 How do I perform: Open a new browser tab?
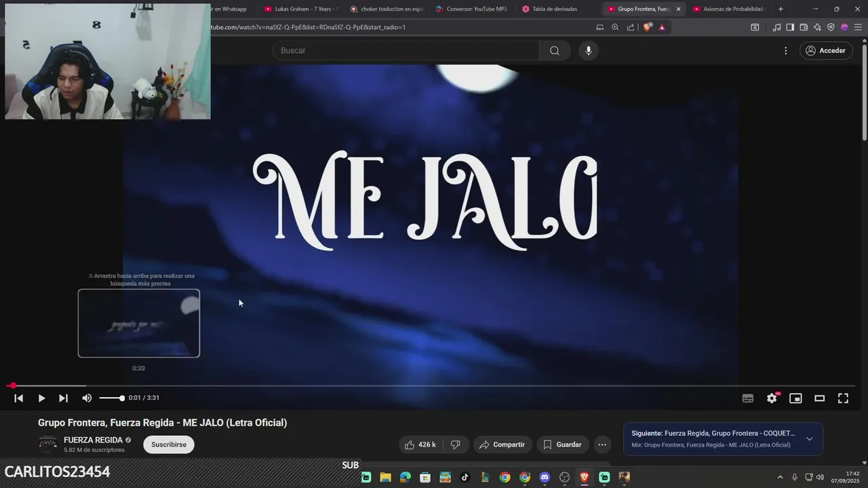click(x=781, y=9)
